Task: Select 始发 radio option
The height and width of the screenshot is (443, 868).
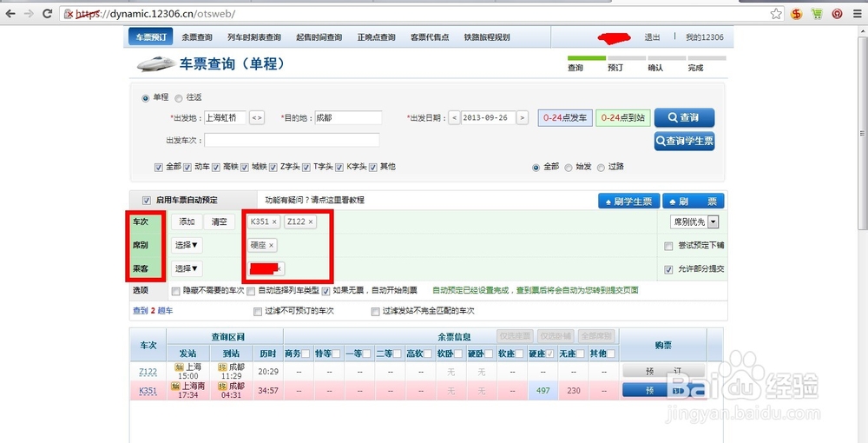Action: (x=569, y=168)
